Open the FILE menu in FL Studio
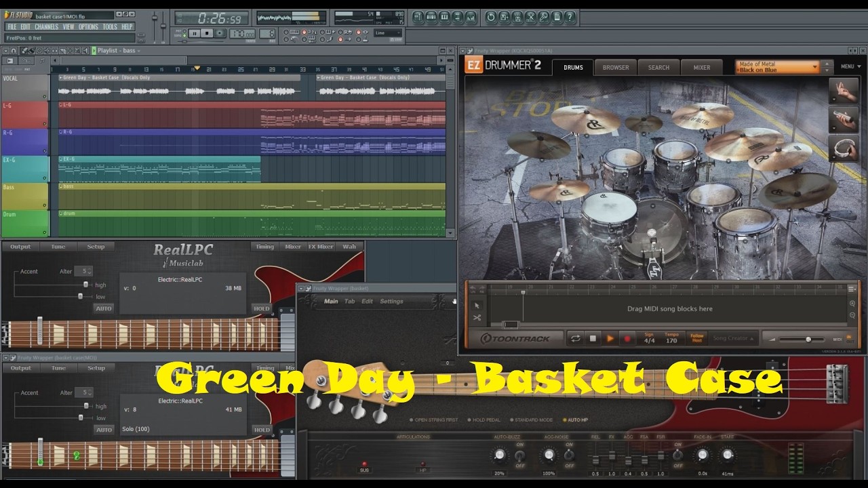This screenshot has width=868, height=488. coord(12,26)
